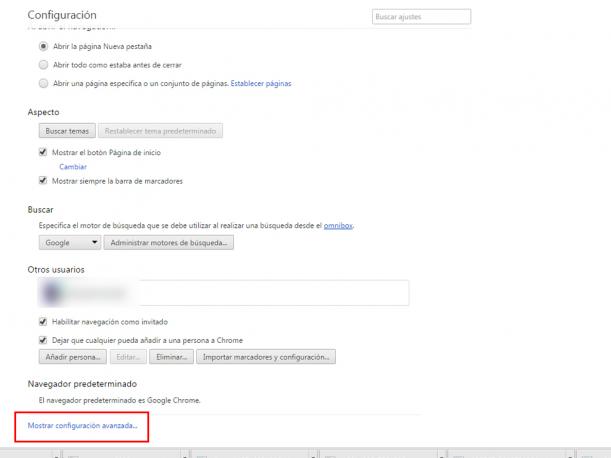Open the Google search engine dropdown
The height and width of the screenshot is (458, 611).
(x=70, y=242)
